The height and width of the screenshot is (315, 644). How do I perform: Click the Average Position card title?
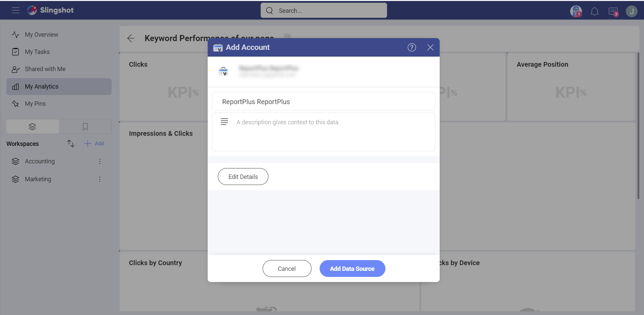click(x=543, y=64)
